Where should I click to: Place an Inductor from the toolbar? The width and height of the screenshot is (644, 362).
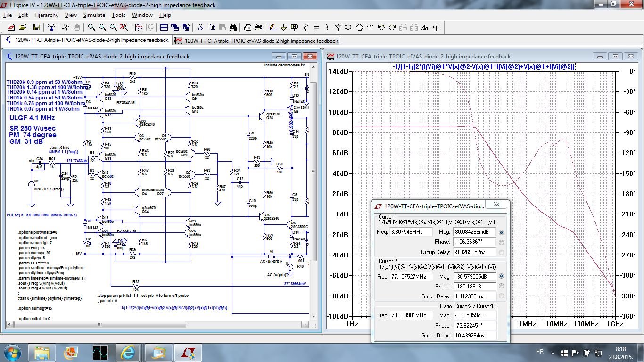click(327, 27)
